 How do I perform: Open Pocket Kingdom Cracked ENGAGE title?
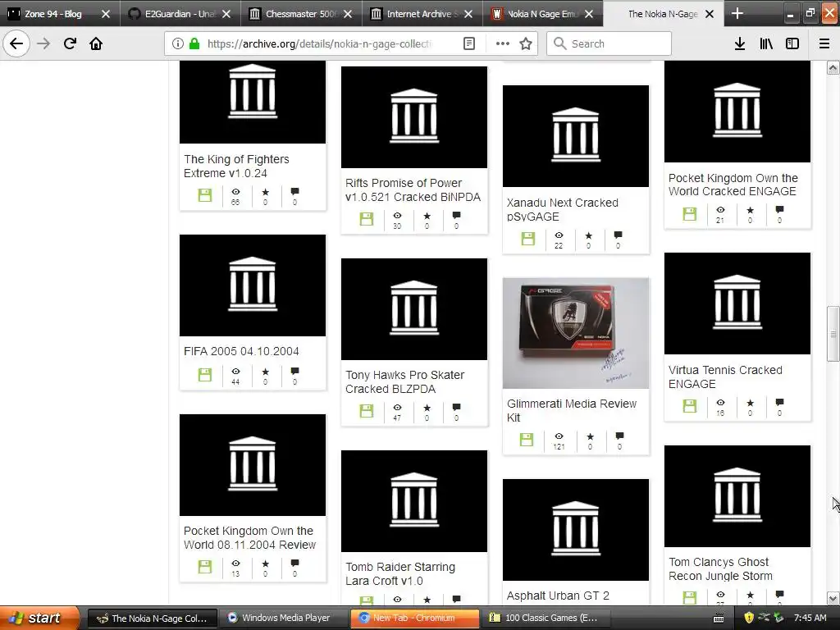733,185
